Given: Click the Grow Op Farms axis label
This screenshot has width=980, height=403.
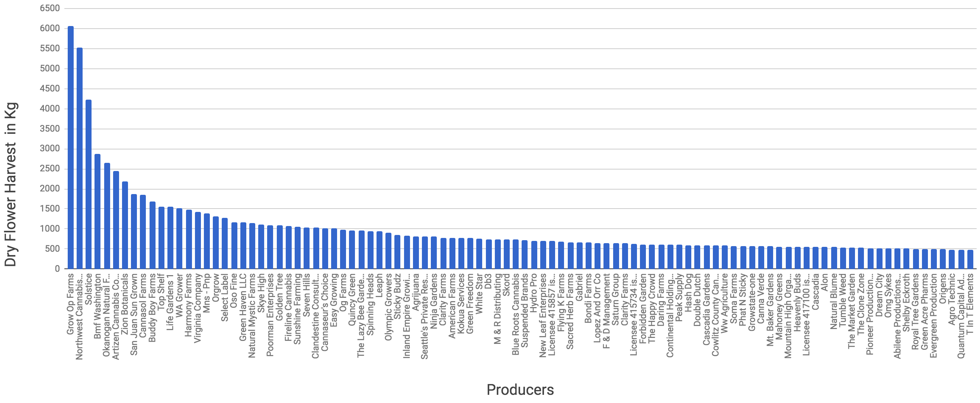Looking at the screenshot, I should [x=70, y=304].
